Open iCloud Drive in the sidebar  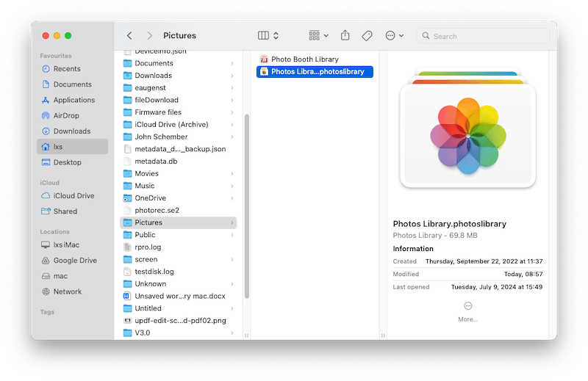coord(73,196)
